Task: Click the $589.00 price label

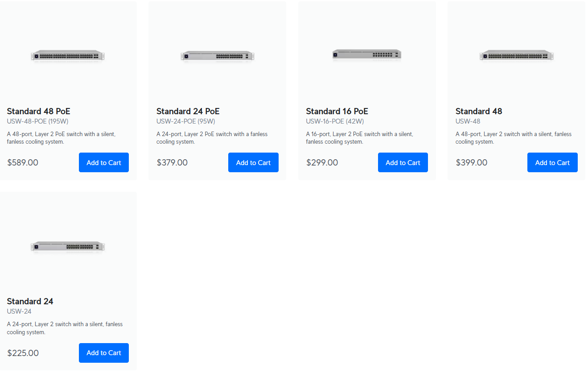Action: tap(23, 162)
